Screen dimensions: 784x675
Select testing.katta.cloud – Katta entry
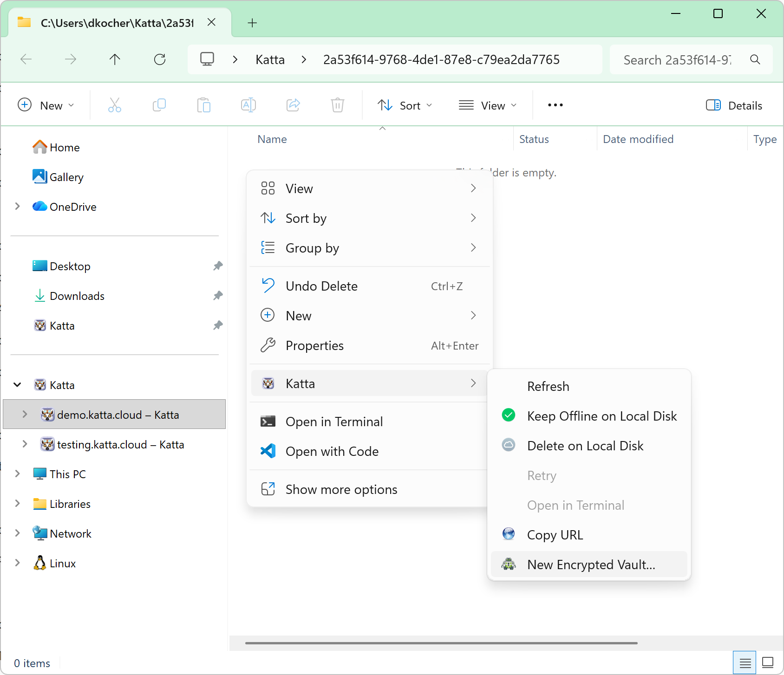click(x=114, y=444)
